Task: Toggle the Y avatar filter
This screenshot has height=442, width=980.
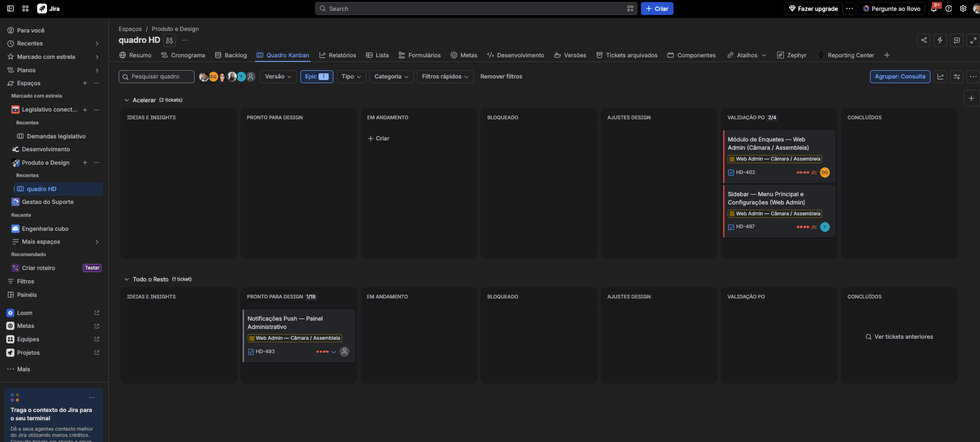Action: 241,77
